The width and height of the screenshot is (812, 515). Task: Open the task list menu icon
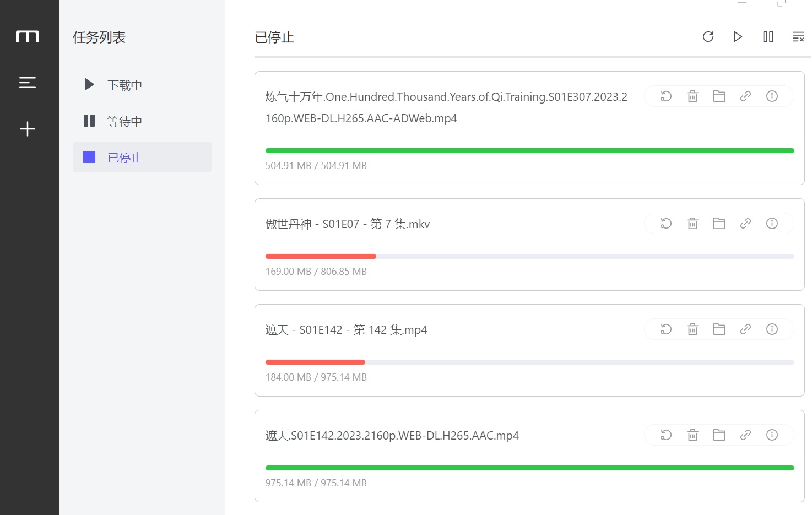pos(28,83)
